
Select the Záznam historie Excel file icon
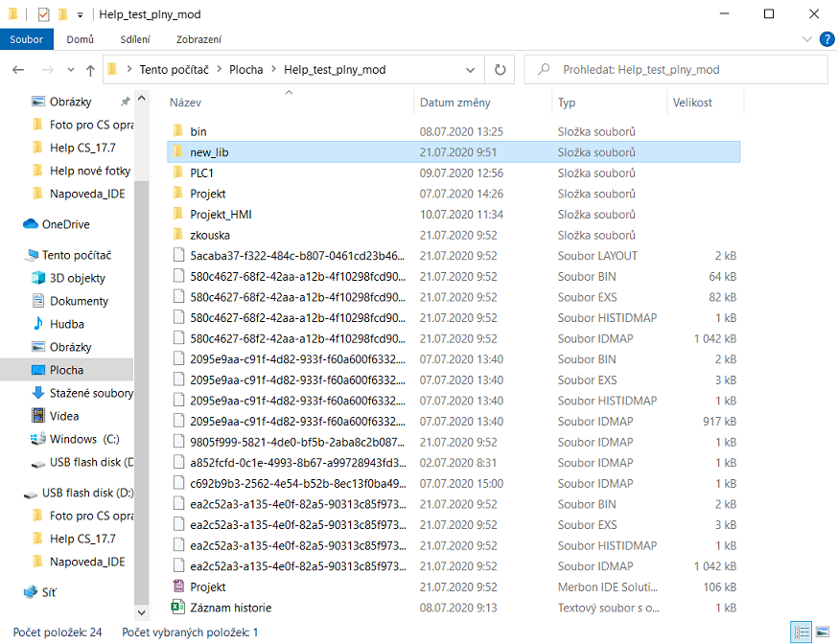point(178,608)
